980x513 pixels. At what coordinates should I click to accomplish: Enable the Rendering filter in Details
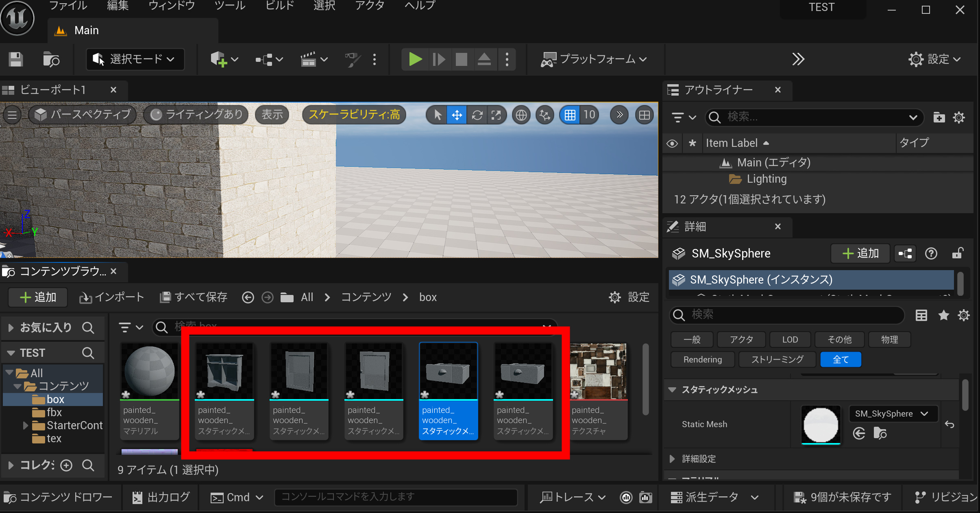coord(702,360)
